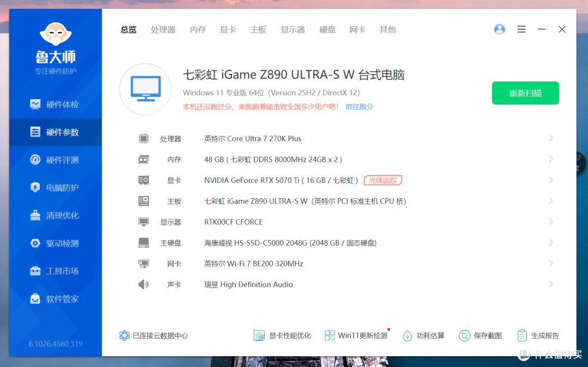This screenshot has height=367, width=588.
Task: Click the 显示器 monitor row icon
Action: coord(143,222)
